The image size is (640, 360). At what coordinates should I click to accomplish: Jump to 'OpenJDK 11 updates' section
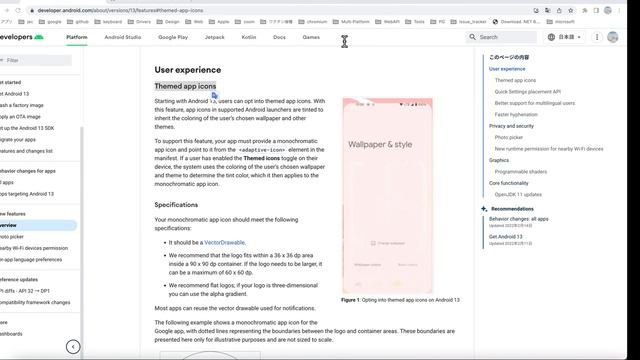518,195
